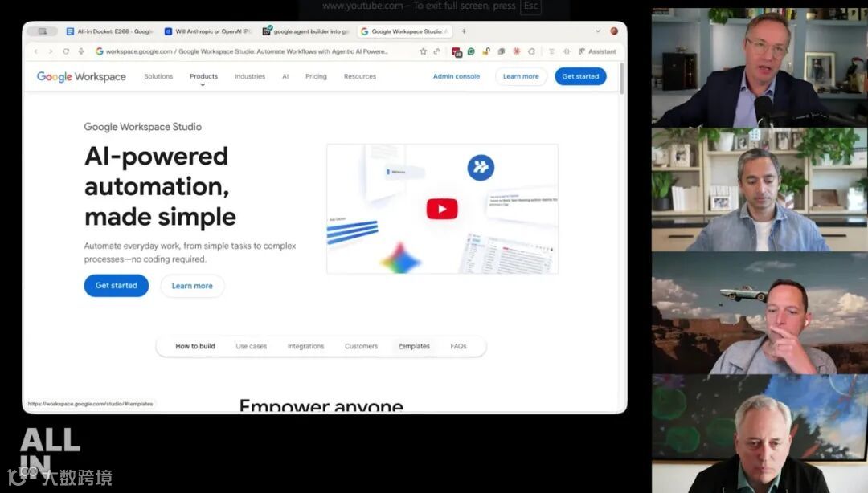Reload the page with the refresh icon
Screen dimensions: 868x493
(x=66, y=51)
